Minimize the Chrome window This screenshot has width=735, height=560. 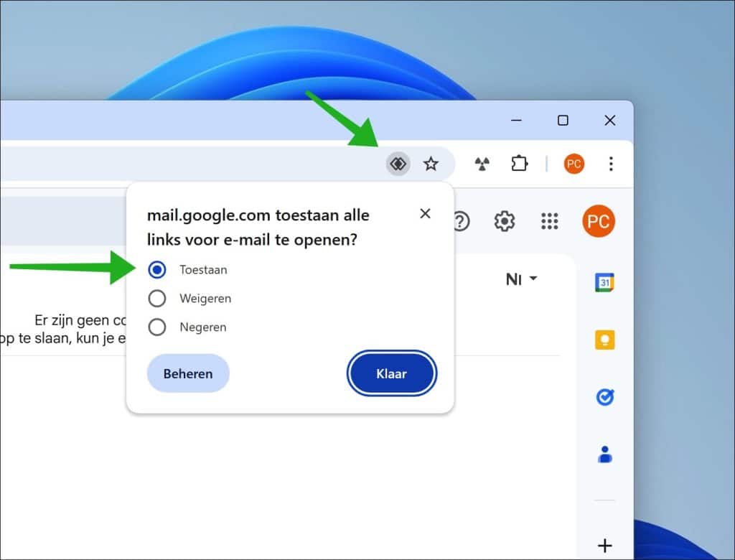[x=516, y=121]
